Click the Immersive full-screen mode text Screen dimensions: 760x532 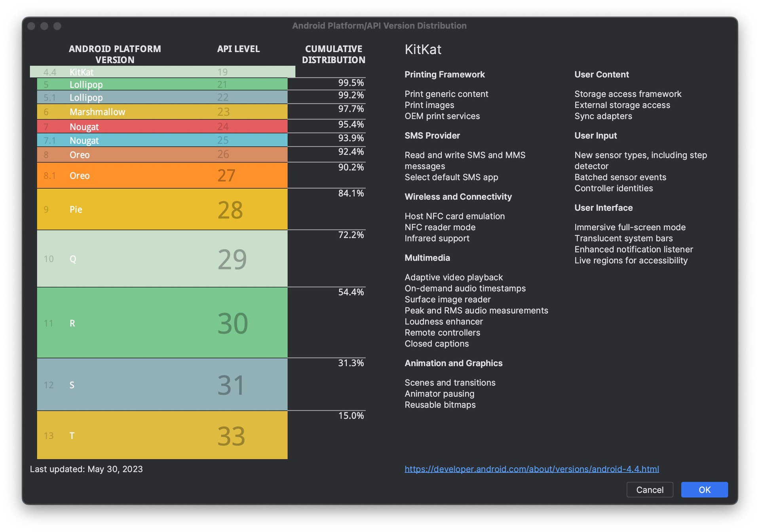(x=630, y=227)
